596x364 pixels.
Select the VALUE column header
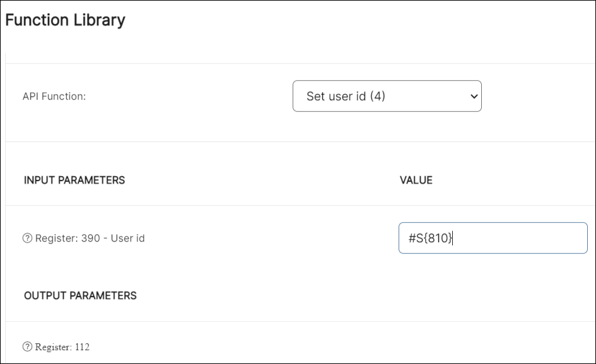(x=416, y=180)
